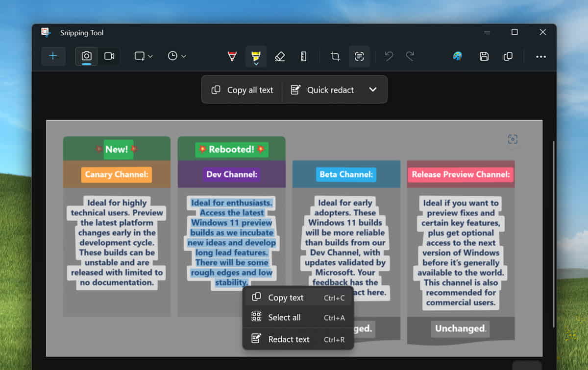Screen dimensions: 588x370
Task: Start a new snip with the plus button
Action: tap(53, 56)
